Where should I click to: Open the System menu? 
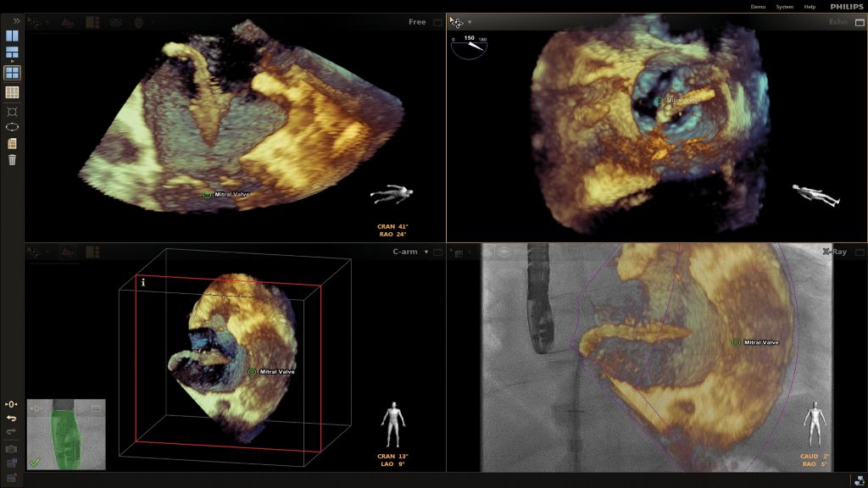(784, 7)
